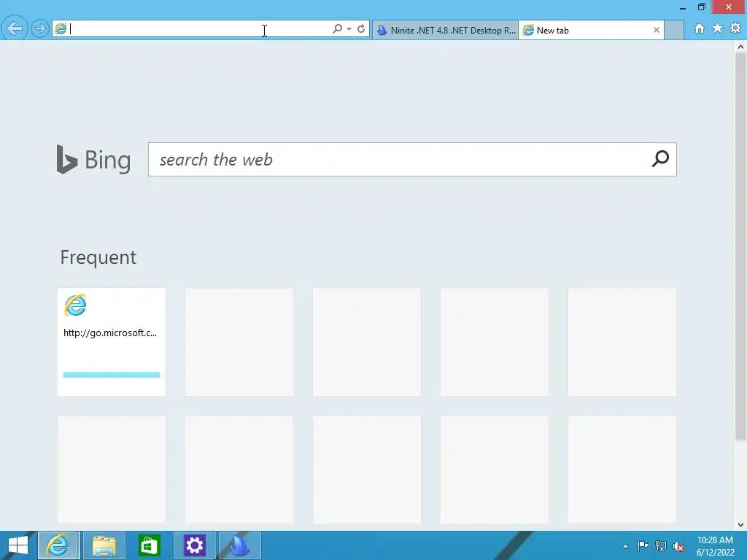The height and width of the screenshot is (560, 747).
Task: Open File Explorer from the taskbar
Action: (104, 545)
